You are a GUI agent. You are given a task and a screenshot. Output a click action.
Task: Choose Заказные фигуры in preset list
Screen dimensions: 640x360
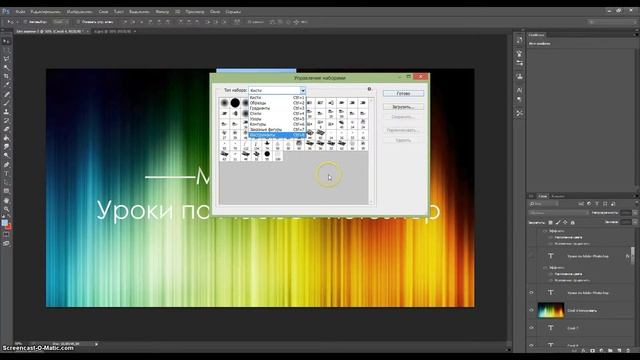(277, 129)
